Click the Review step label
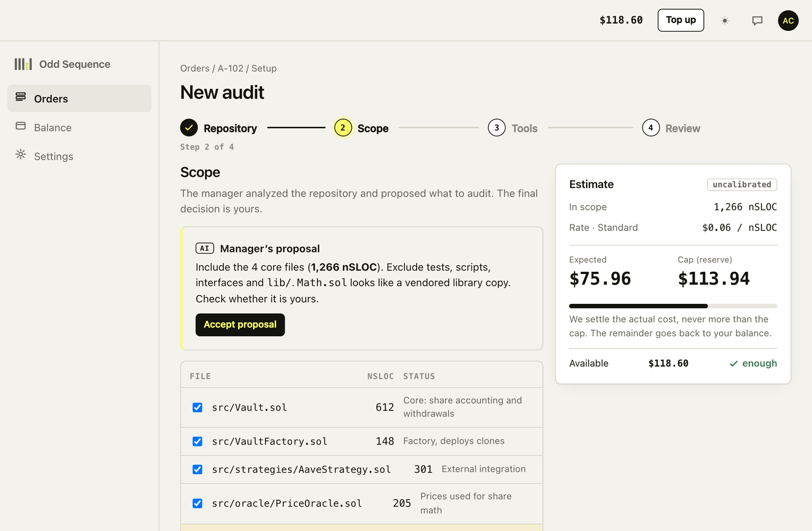Viewport: 812px width, 531px height. [x=683, y=128]
